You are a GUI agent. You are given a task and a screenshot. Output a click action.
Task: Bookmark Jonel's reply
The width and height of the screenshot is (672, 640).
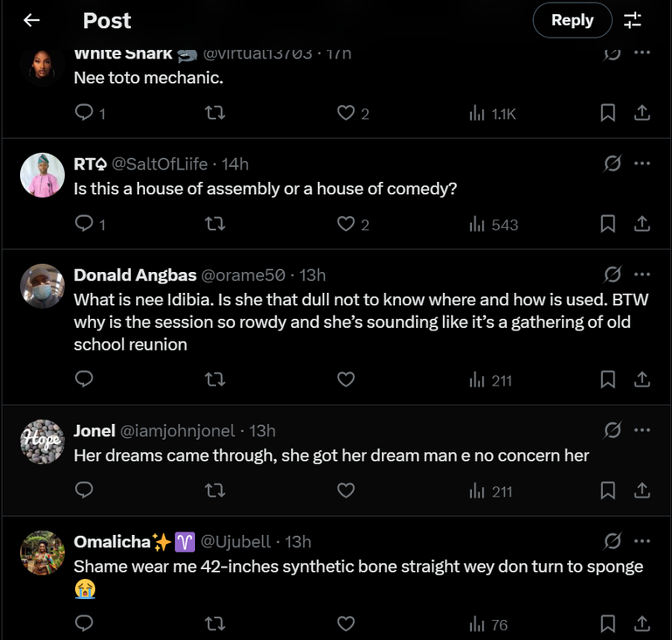(x=608, y=490)
